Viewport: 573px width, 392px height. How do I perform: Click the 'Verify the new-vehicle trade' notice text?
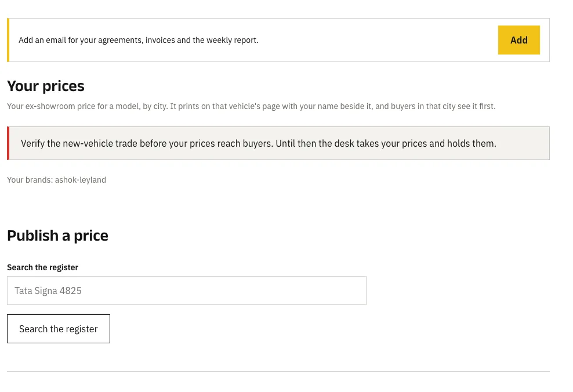point(258,143)
